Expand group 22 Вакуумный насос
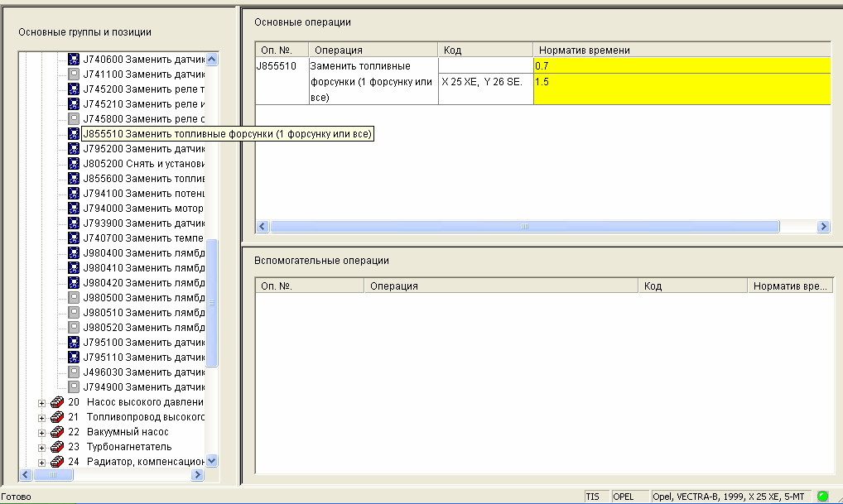The image size is (843, 504). tap(41, 433)
